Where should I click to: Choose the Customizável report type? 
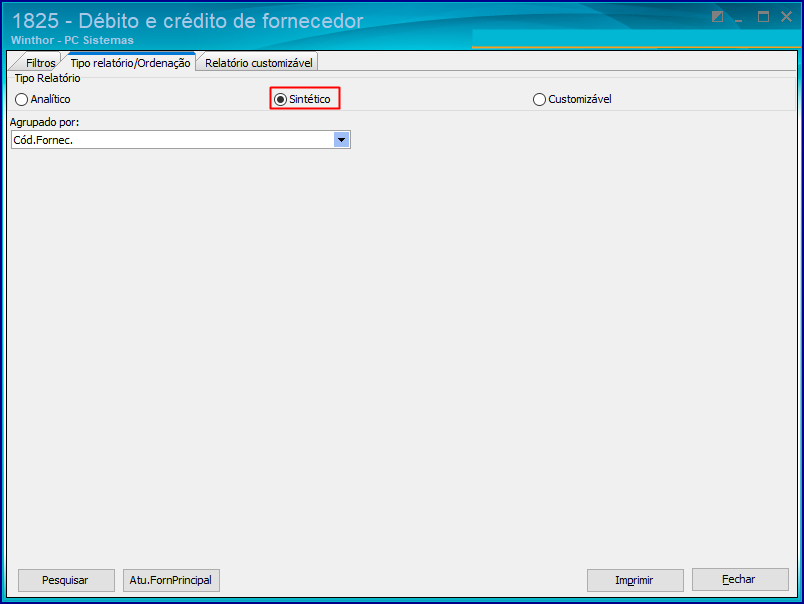tap(573, 99)
